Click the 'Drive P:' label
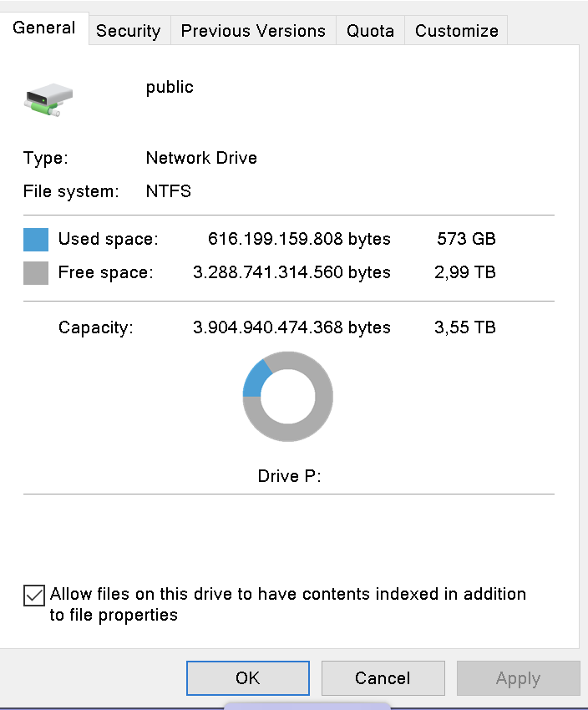 click(x=289, y=476)
